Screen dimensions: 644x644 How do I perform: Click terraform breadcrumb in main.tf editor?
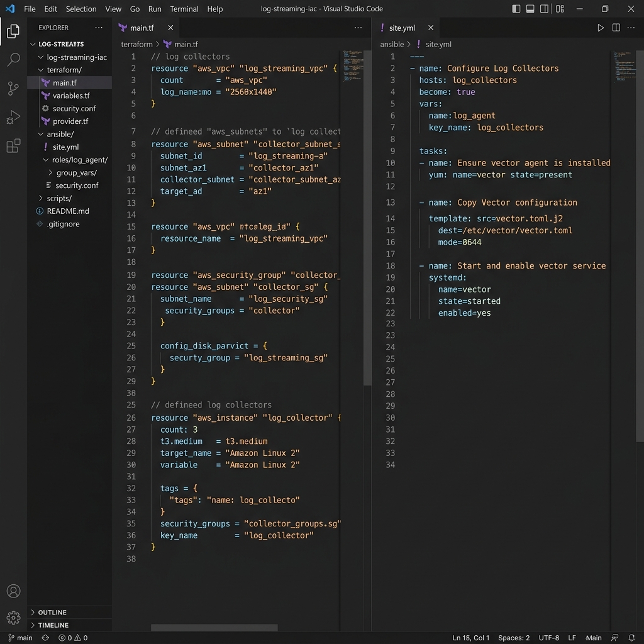[x=136, y=44]
